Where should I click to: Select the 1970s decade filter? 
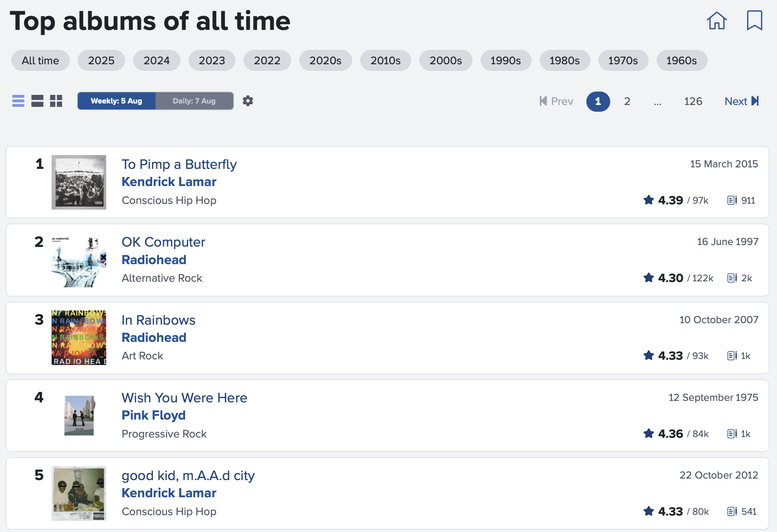point(623,61)
